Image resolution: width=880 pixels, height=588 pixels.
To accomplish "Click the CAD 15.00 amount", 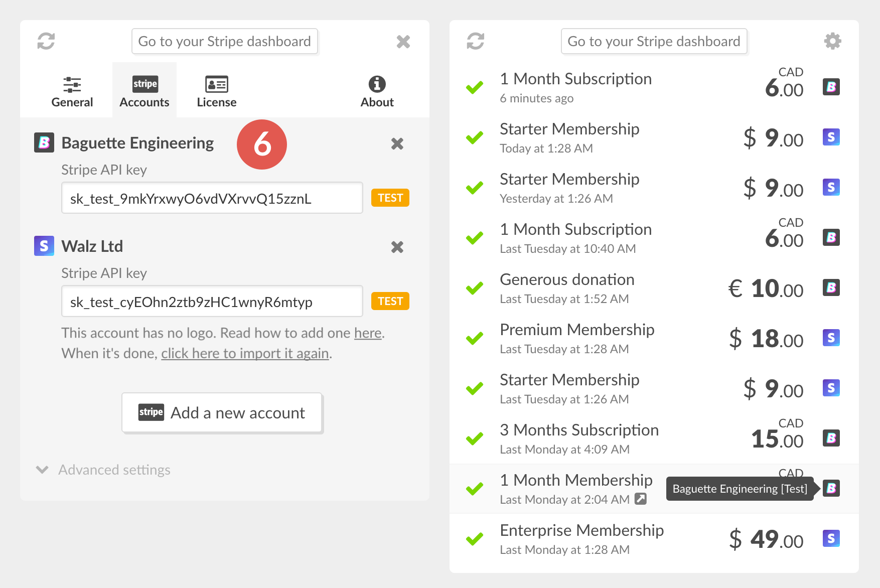I will [x=777, y=433].
